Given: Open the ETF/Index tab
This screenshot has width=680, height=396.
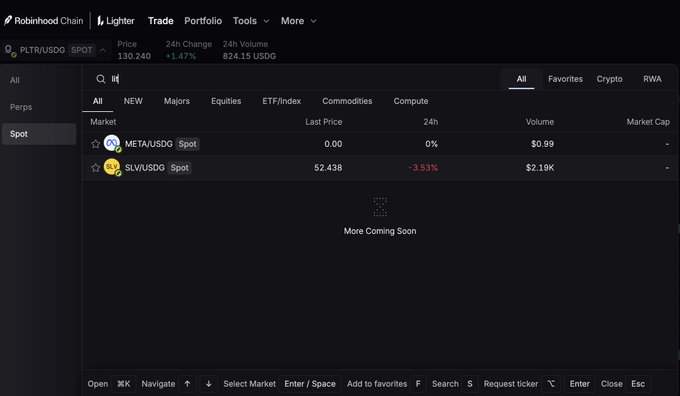Looking at the screenshot, I should (x=281, y=101).
